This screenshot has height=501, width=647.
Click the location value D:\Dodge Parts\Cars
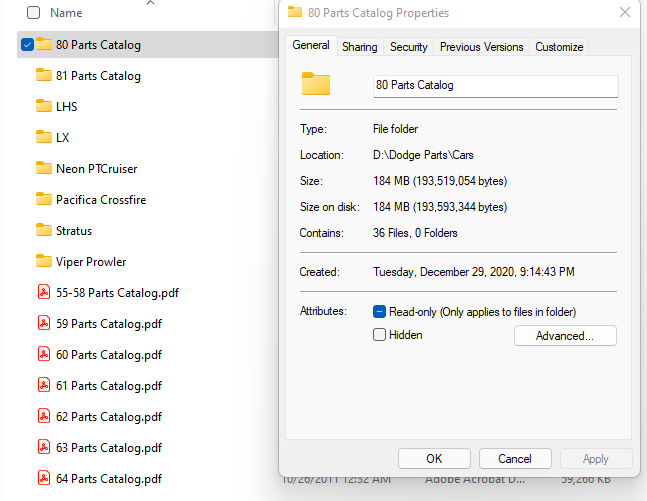(x=423, y=155)
